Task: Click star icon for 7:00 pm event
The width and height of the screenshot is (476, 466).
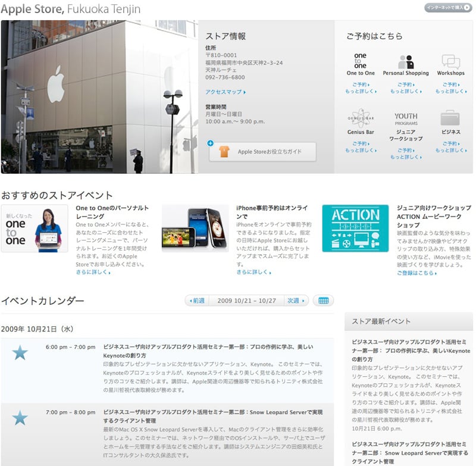Action: click(x=20, y=418)
